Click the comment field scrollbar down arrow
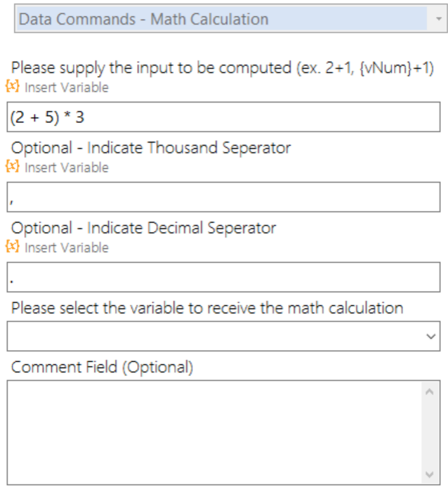The height and width of the screenshot is (492, 448). pos(430,474)
